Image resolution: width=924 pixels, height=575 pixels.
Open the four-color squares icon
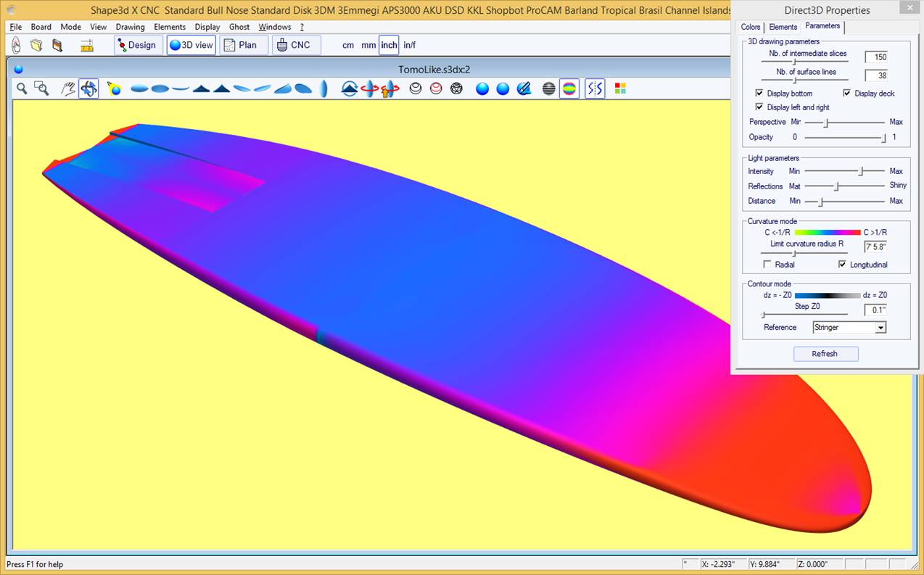(620, 88)
